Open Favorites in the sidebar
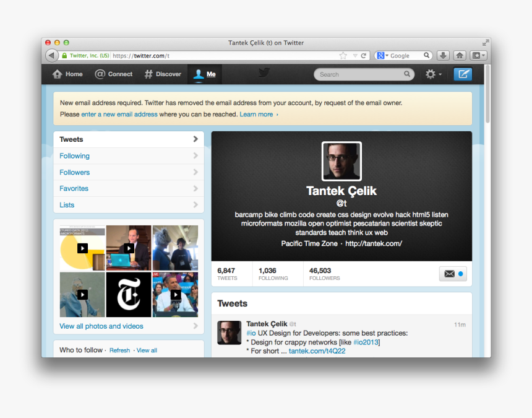This screenshot has width=532, height=418. pyautogui.click(x=129, y=188)
